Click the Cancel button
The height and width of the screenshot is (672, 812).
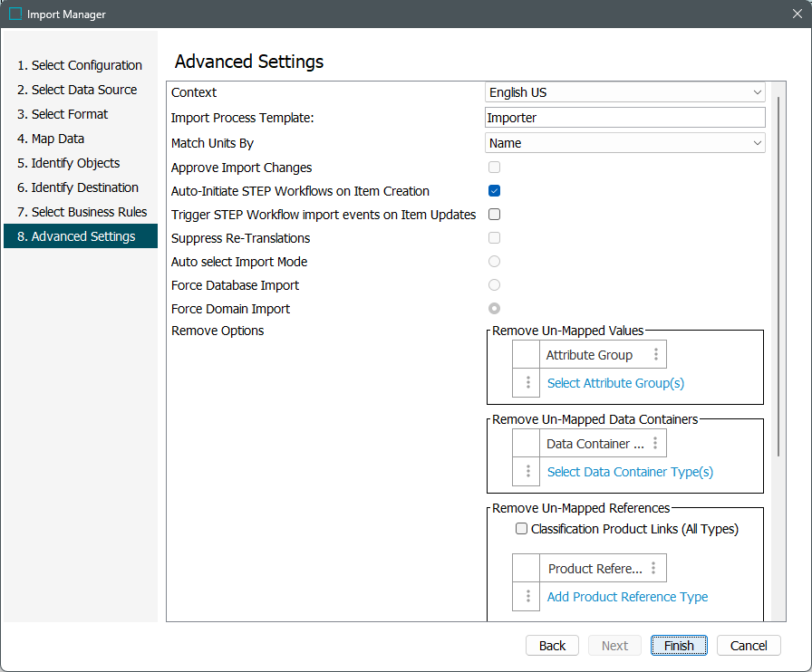[x=749, y=646]
